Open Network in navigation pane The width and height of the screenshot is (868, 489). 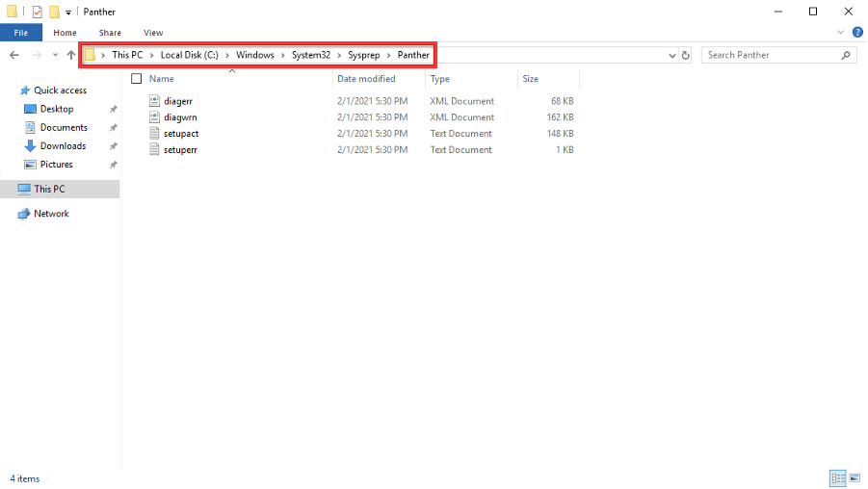[x=51, y=214]
